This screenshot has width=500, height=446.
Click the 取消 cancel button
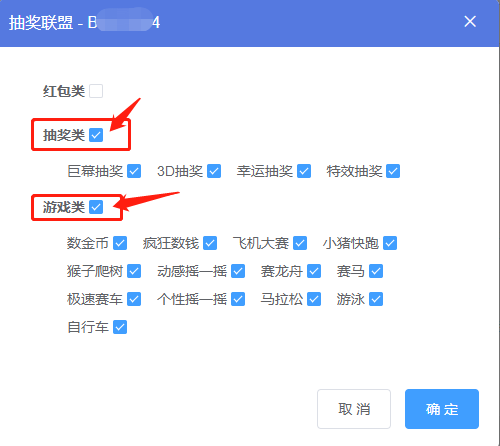(354, 409)
